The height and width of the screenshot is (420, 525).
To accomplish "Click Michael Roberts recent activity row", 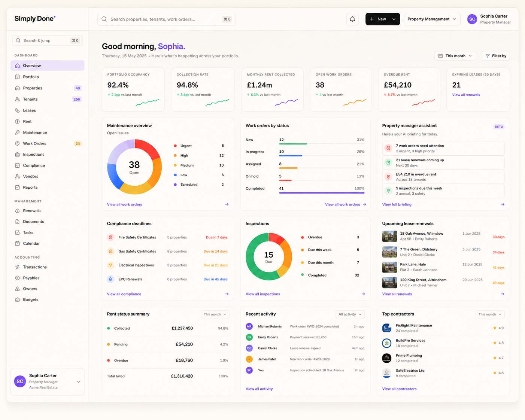I will [x=305, y=326].
